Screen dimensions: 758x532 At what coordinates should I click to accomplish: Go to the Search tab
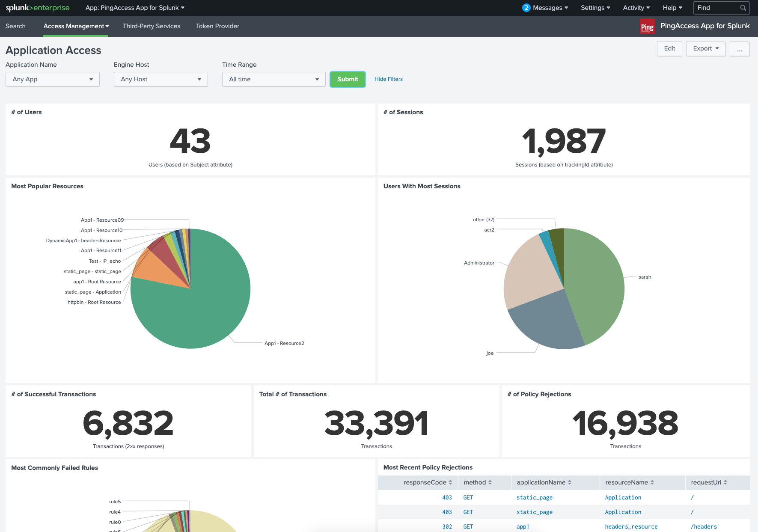click(15, 26)
